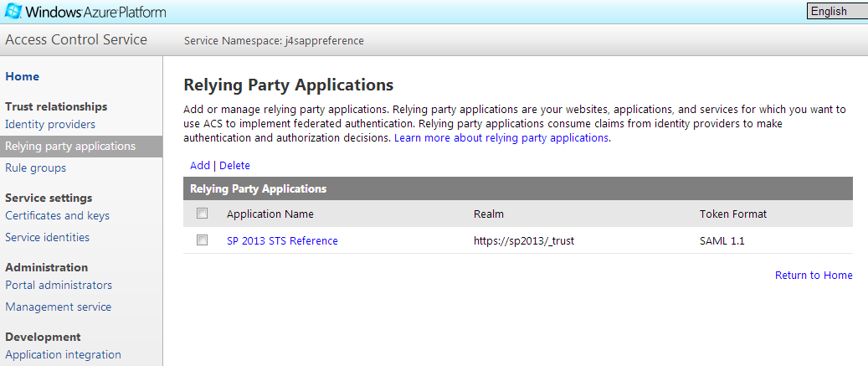The image size is (868, 366).
Task: Click the Windows Azure Platform logo
Action: pyautogui.click(x=85, y=11)
